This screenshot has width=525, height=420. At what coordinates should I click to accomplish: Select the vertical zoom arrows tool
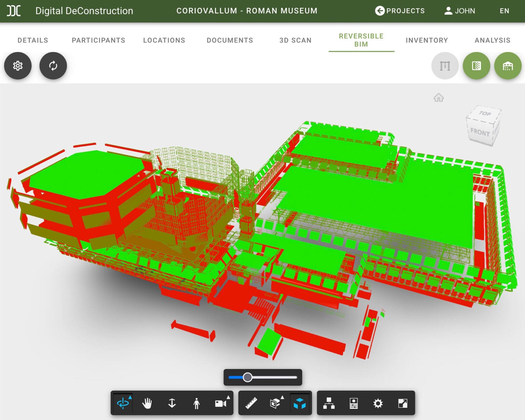coord(172,403)
